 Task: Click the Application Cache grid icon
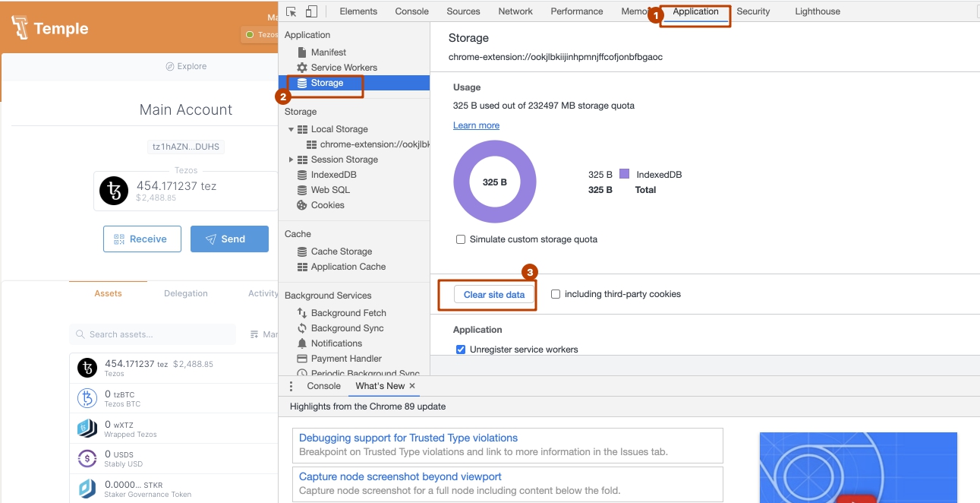point(302,267)
